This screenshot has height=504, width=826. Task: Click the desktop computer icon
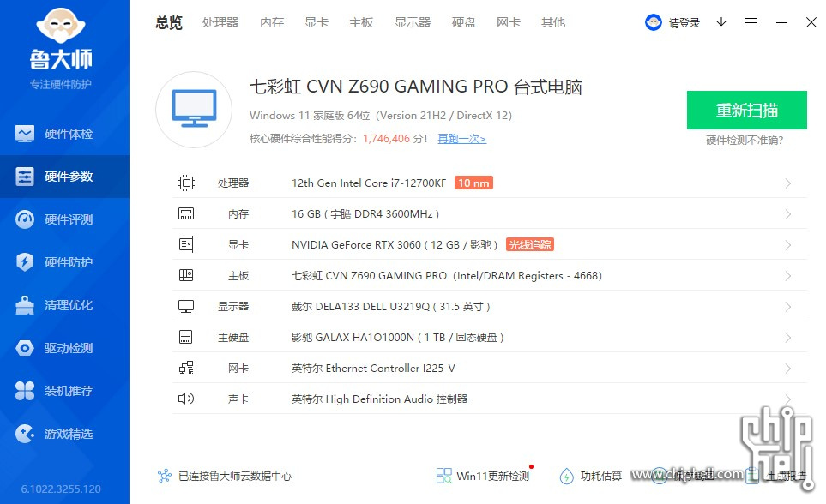point(194,110)
